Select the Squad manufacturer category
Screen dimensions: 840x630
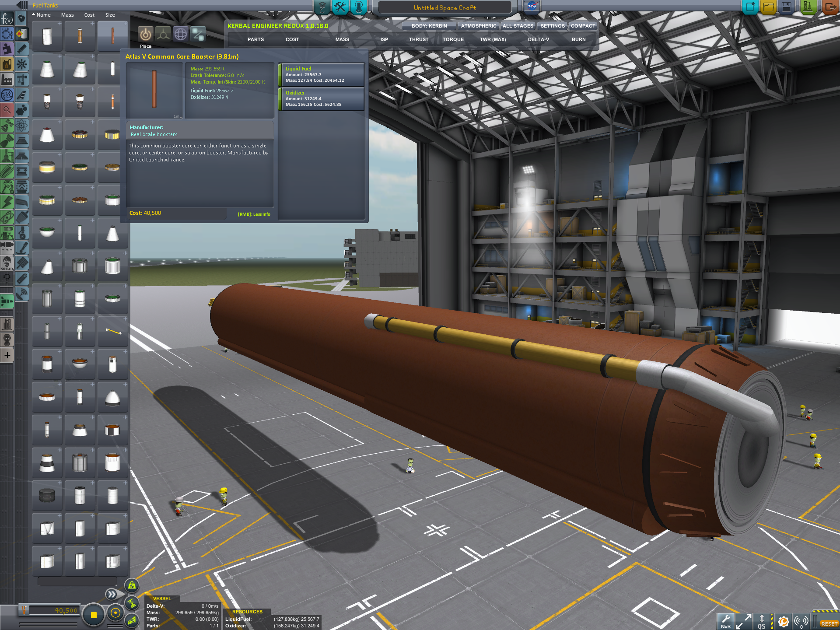[x=7, y=263]
